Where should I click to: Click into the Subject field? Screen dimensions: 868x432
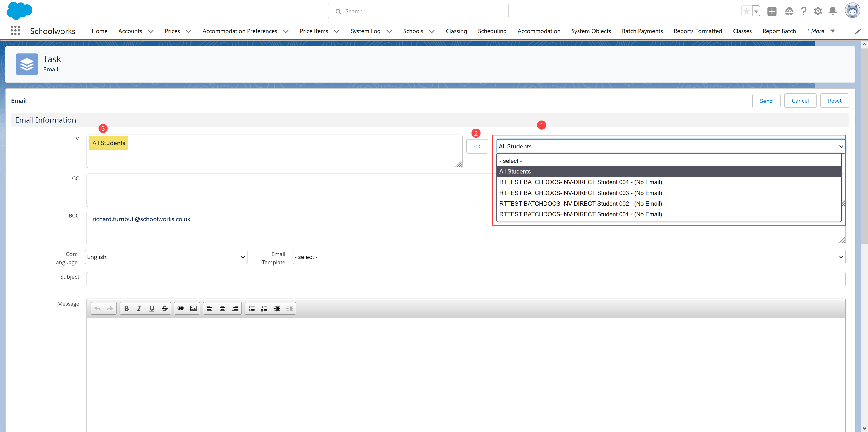[x=466, y=279]
